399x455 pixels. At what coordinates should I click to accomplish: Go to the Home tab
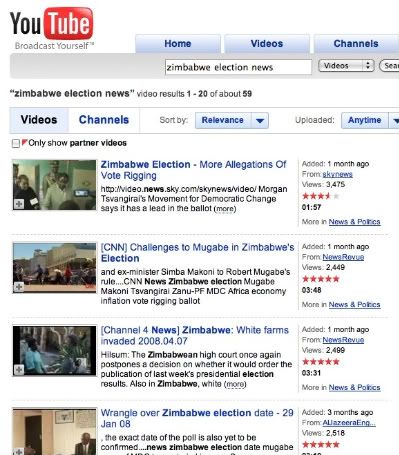(178, 44)
